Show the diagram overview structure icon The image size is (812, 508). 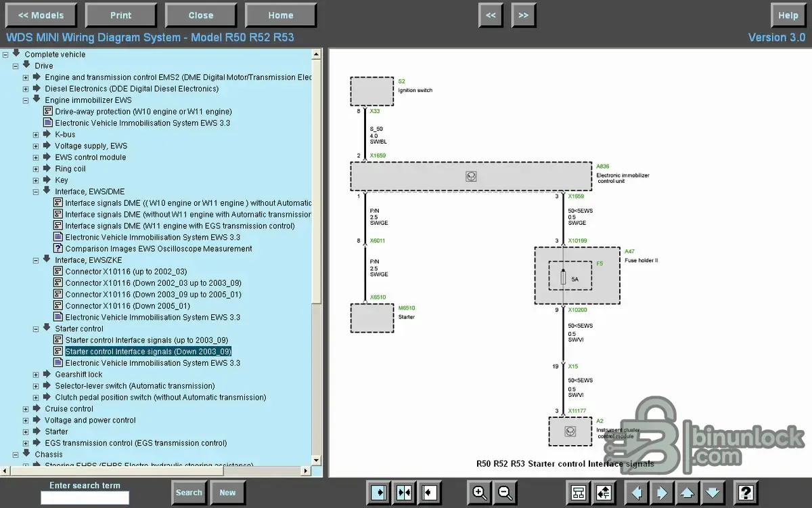coord(578,492)
